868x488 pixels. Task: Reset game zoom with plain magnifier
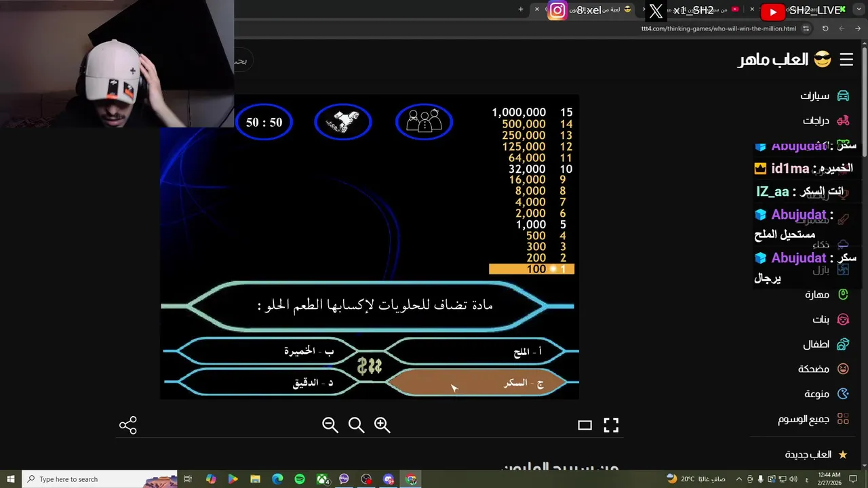pos(356,425)
